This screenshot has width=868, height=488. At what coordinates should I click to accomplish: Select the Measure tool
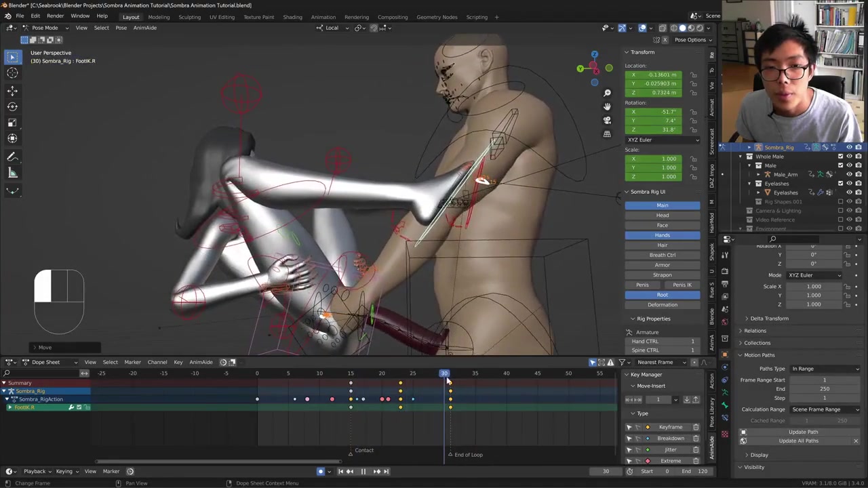12,173
